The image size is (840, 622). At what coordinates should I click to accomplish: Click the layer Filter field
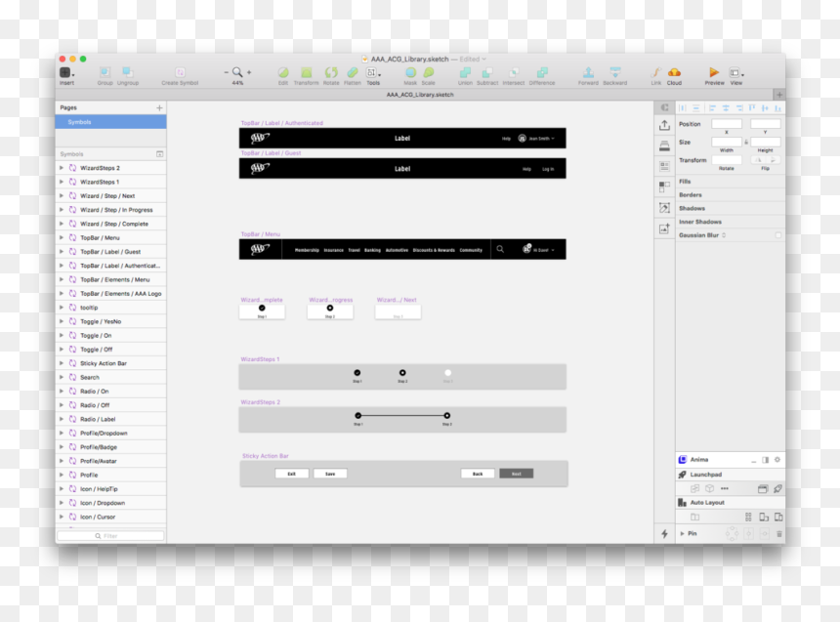[110, 536]
